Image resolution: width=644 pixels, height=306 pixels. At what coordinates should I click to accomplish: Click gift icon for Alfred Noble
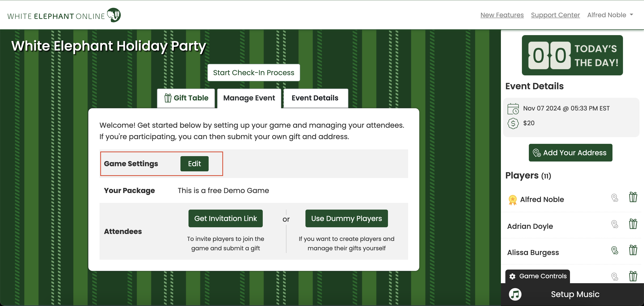(x=633, y=197)
